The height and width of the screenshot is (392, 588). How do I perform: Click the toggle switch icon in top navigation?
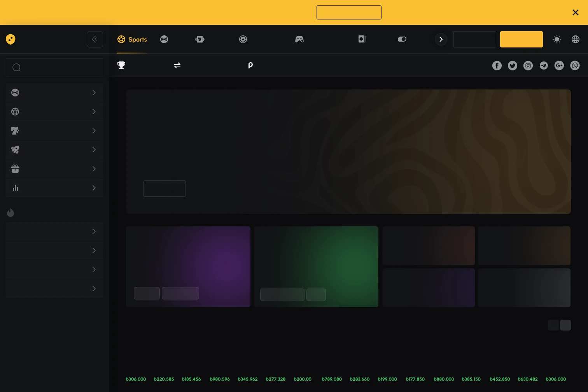click(402, 39)
